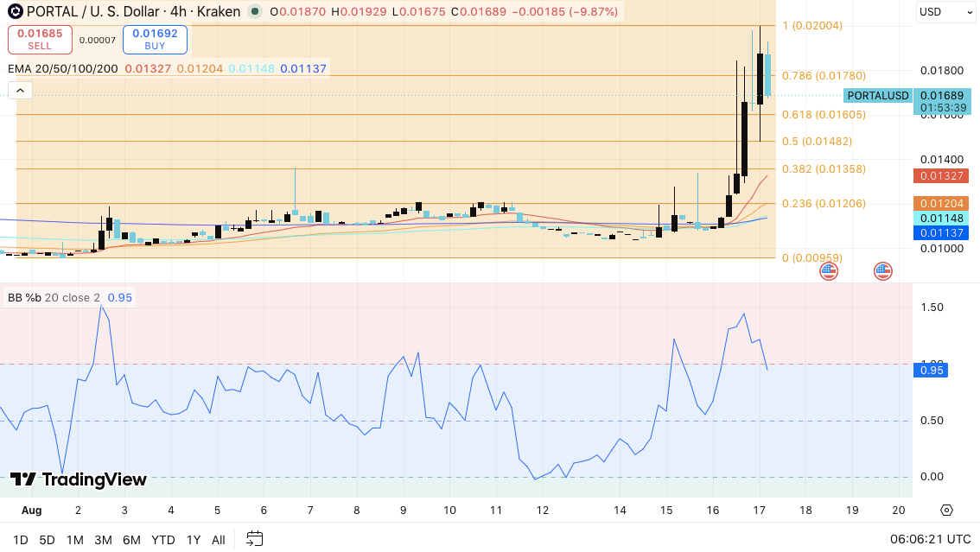Click the Fib 0.236 (0.01206) label
The width and height of the screenshot is (980, 552).
pos(824,204)
